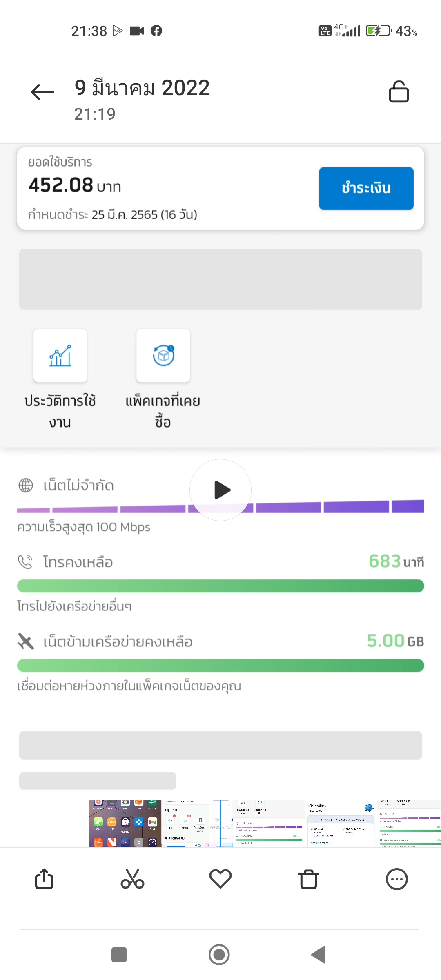Play the video with center play button
The width and height of the screenshot is (441, 980).
tap(220, 490)
